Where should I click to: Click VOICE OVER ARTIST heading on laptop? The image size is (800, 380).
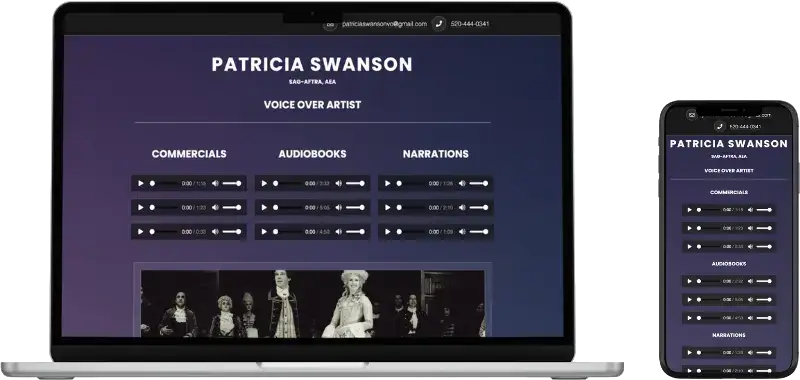click(312, 105)
